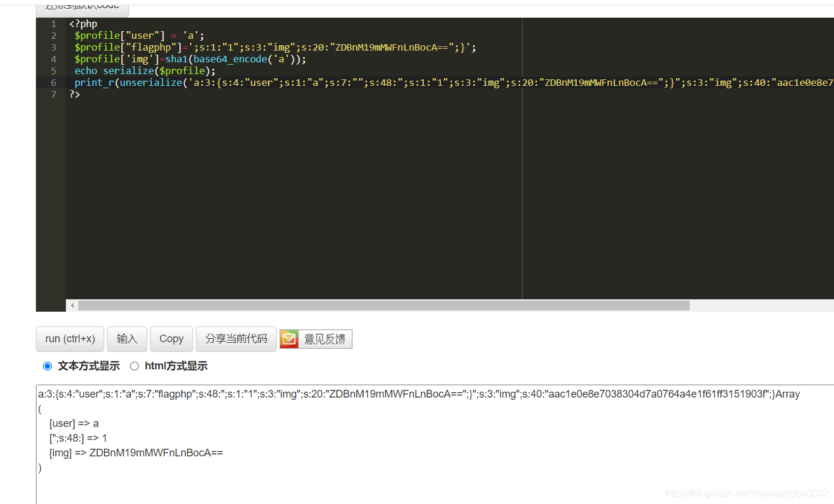Image resolution: width=834 pixels, height=504 pixels.
Task: Click line number 1 in gutter
Action: 54,24
